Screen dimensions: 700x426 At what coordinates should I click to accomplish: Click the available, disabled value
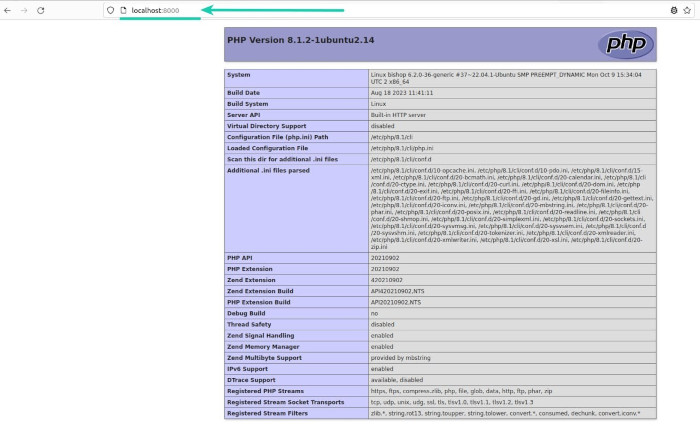tap(396, 380)
